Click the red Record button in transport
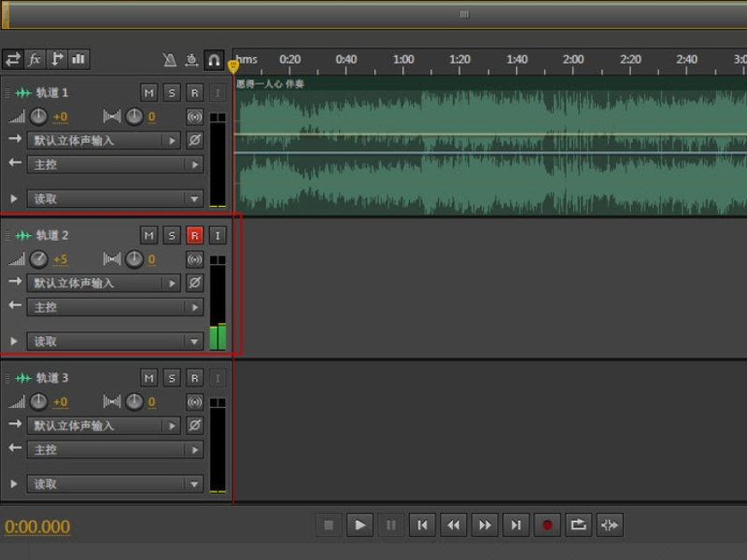 click(x=547, y=525)
